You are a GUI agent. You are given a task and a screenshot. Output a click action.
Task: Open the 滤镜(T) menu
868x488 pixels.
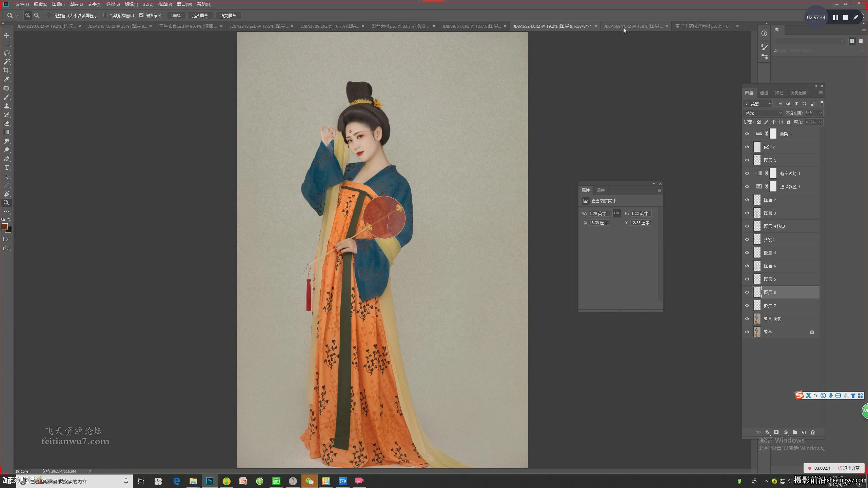click(131, 4)
